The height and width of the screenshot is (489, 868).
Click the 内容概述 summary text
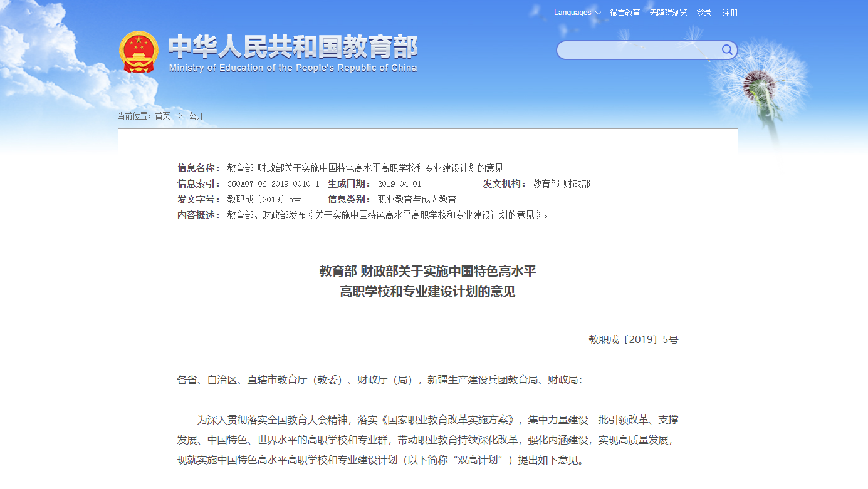(388, 215)
